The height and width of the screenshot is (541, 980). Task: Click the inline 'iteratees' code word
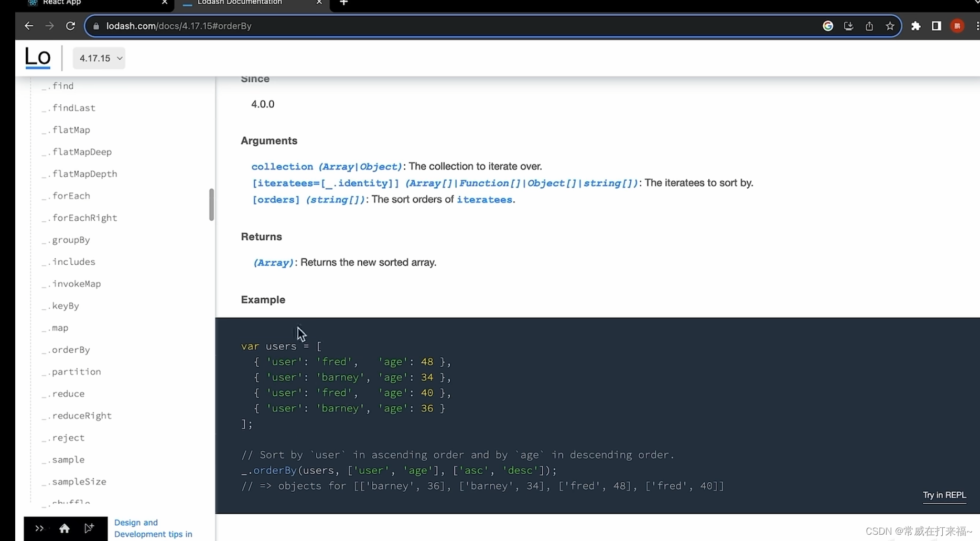(484, 200)
